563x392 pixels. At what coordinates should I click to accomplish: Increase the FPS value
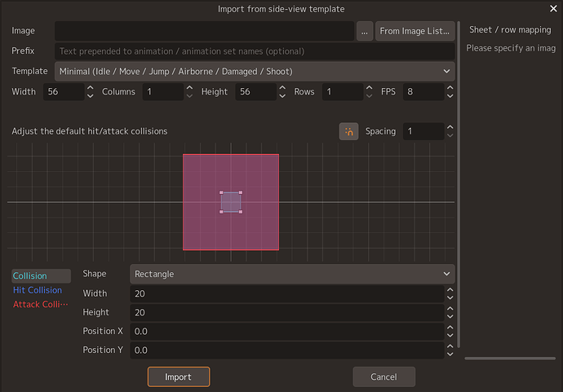[x=450, y=87]
